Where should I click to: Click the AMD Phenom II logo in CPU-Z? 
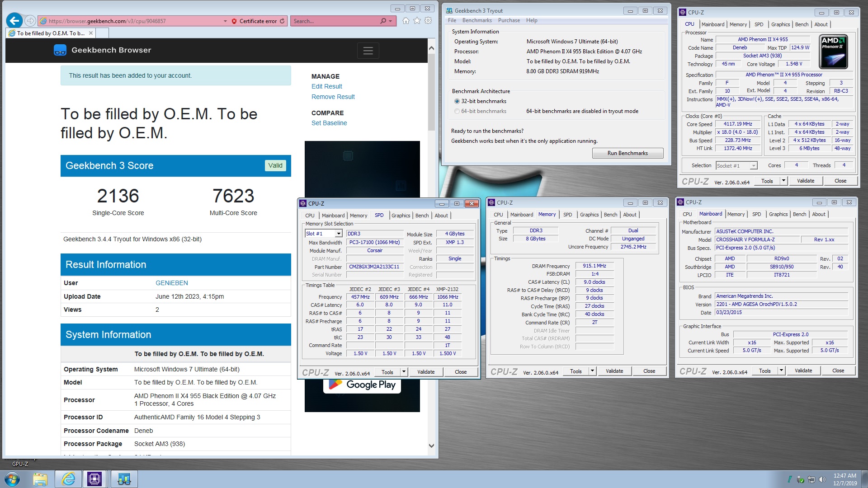click(833, 52)
